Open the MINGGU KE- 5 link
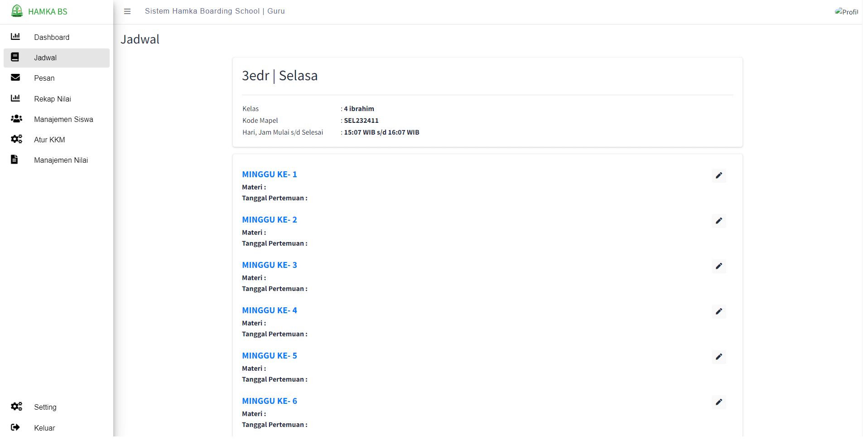The height and width of the screenshot is (441, 868). point(270,356)
